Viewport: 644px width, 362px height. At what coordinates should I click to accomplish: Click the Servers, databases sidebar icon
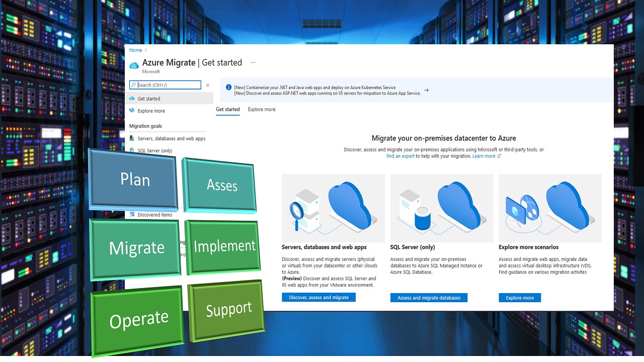pos(132,138)
